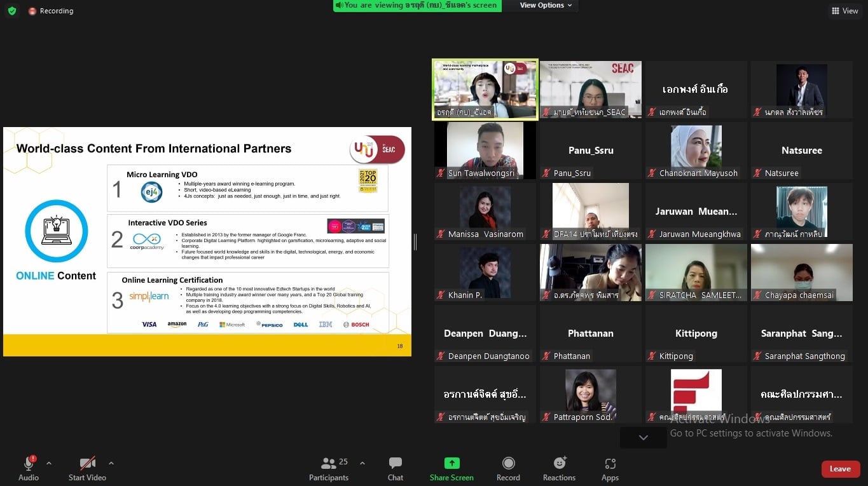Click the green Share Screen icon
This screenshot has width=868, height=486.
point(451,463)
